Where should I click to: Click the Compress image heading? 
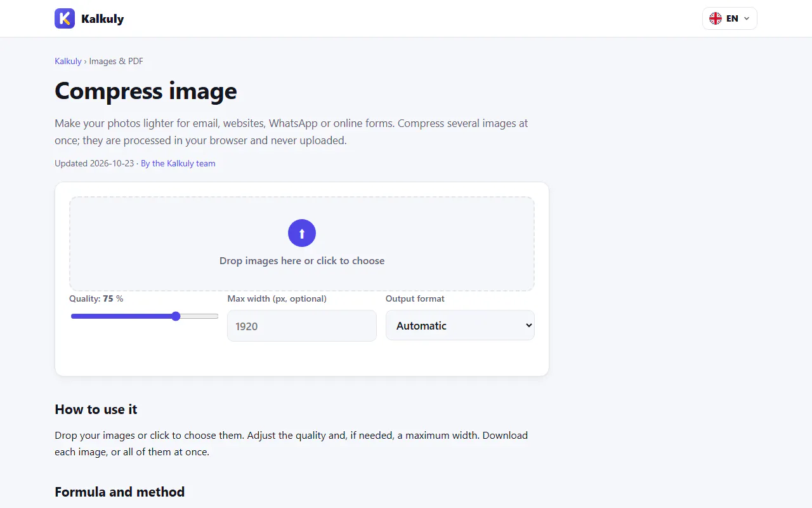click(146, 91)
